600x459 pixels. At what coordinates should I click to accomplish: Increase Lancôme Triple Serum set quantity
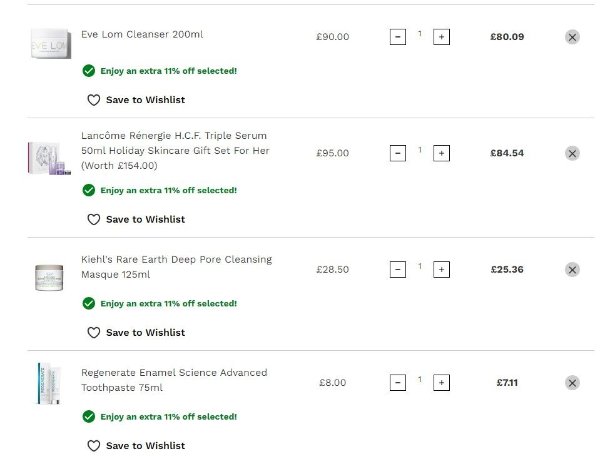point(442,154)
